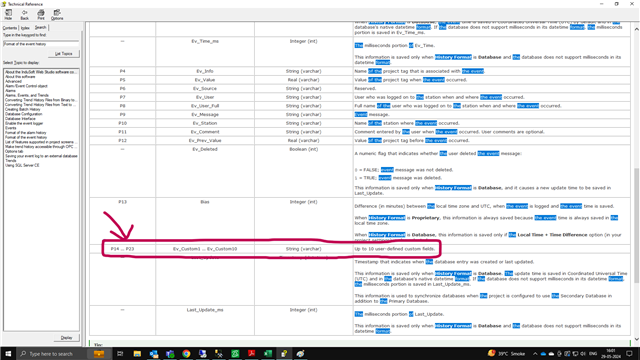
Task: Launch Excel from the taskbar
Action: pyautogui.click(x=268, y=353)
